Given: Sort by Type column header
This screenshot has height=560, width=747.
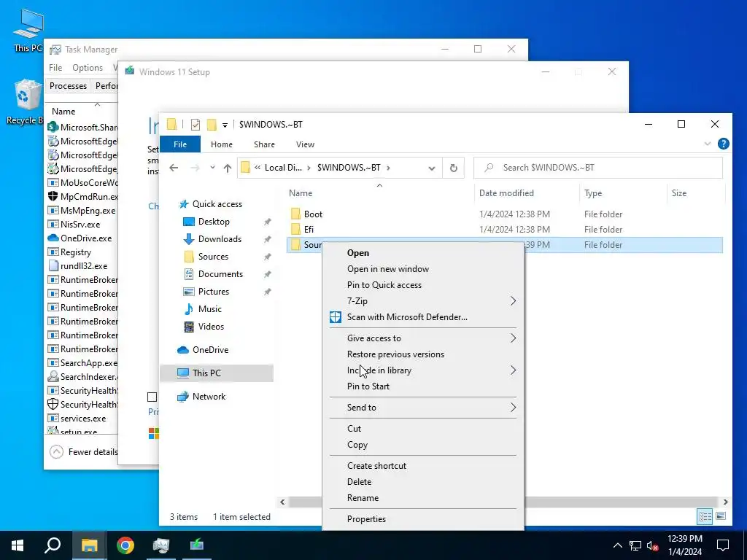Looking at the screenshot, I should 592,192.
